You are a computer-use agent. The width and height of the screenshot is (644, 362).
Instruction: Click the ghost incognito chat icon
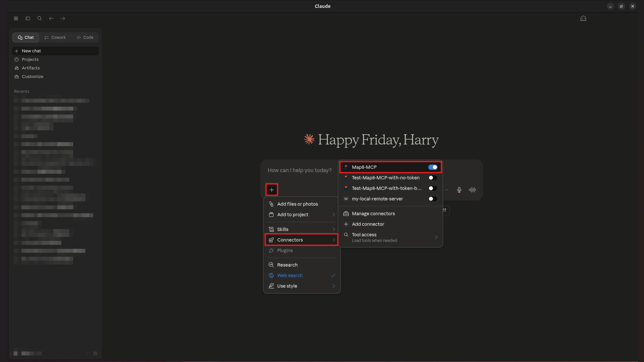coord(583,18)
